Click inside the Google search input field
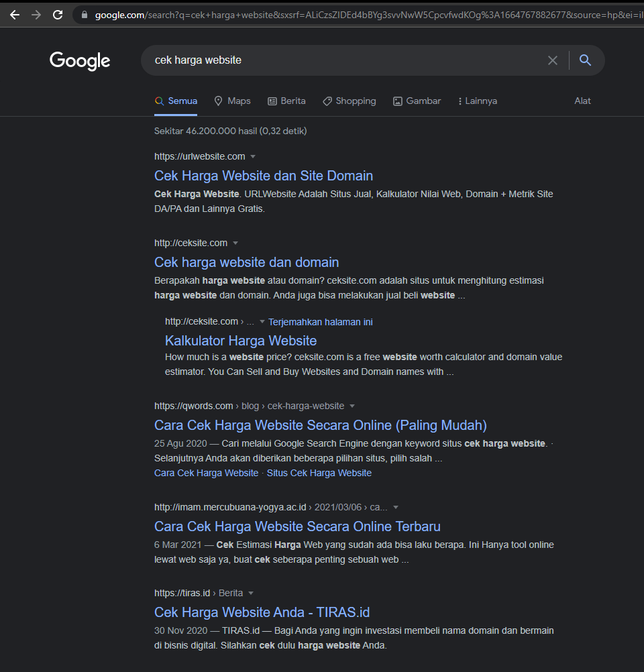Screen dimensions: 644x672 coord(342,60)
